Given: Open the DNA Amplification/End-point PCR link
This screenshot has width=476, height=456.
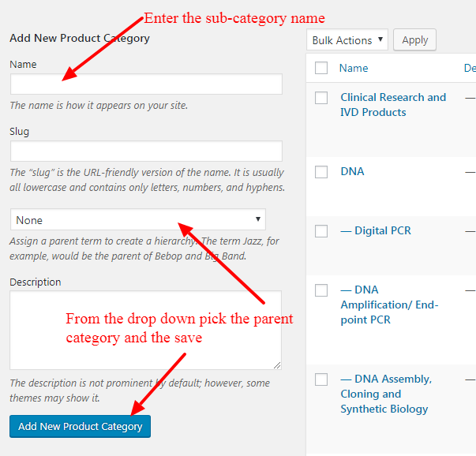Looking at the screenshot, I should 388,305.
